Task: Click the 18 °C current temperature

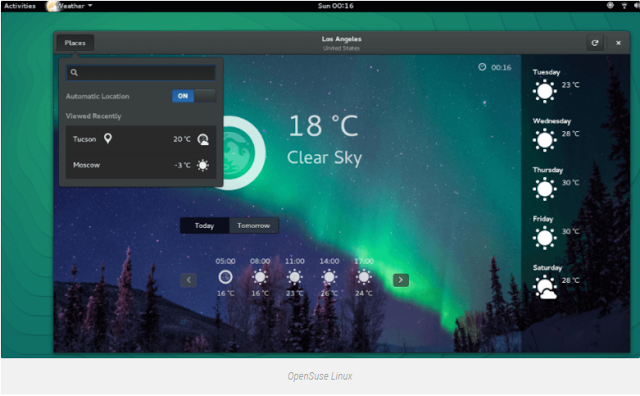Action: [x=323, y=126]
